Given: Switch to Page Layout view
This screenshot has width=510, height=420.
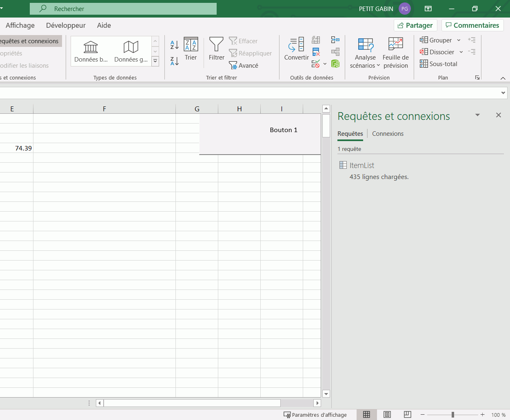Looking at the screenshot, I should tap(387, 415).
